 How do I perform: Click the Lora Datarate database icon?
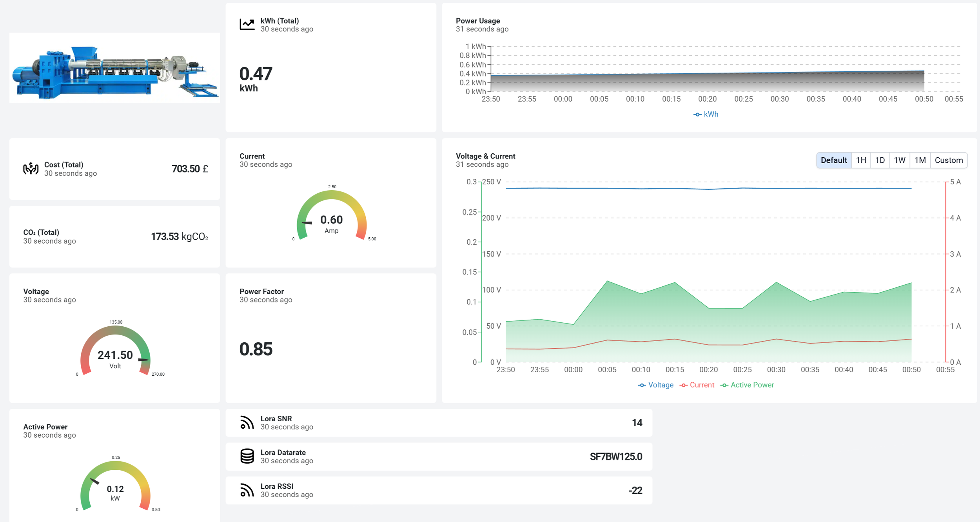coord(247,456)
